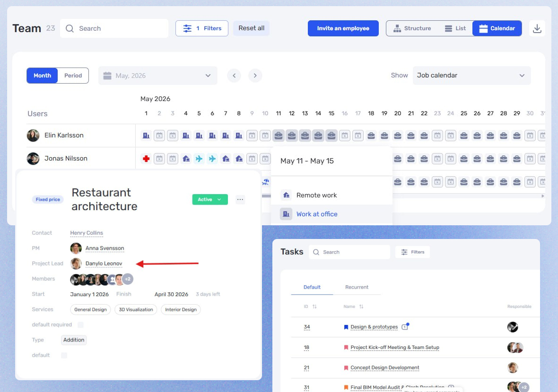Click Elin Karlsson's office icon on May 1
The height and width of the screenshot is (392, 558).
tap(146, 136)
